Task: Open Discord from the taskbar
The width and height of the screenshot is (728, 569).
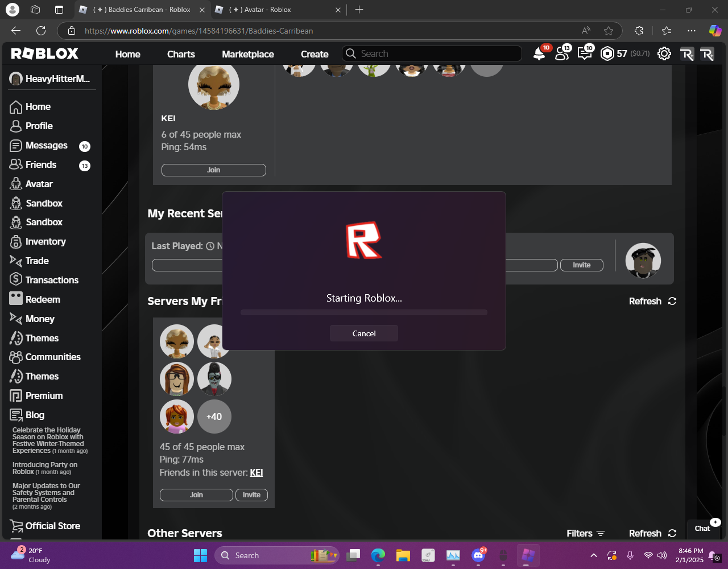Action: click(478, 555)
